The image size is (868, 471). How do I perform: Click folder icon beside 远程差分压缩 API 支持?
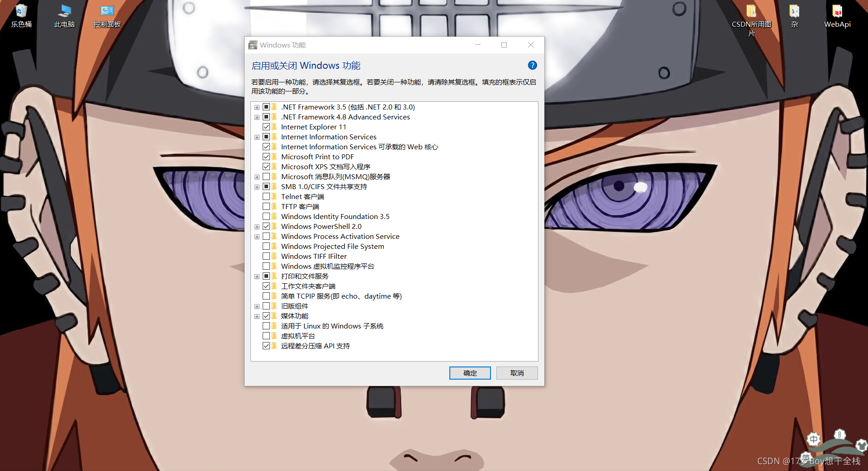[274, 346]
